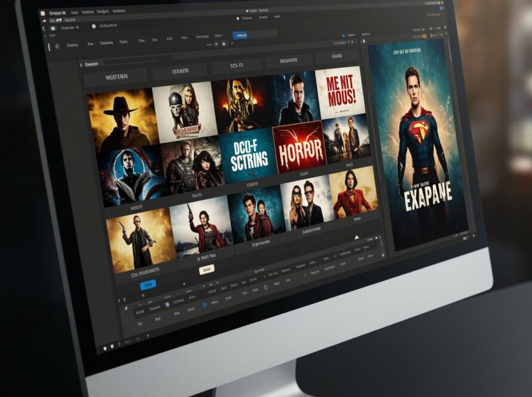Click the blue bracket icon in bottom panel
Viewport: 532px width, 397px height.
pos(204,304)
